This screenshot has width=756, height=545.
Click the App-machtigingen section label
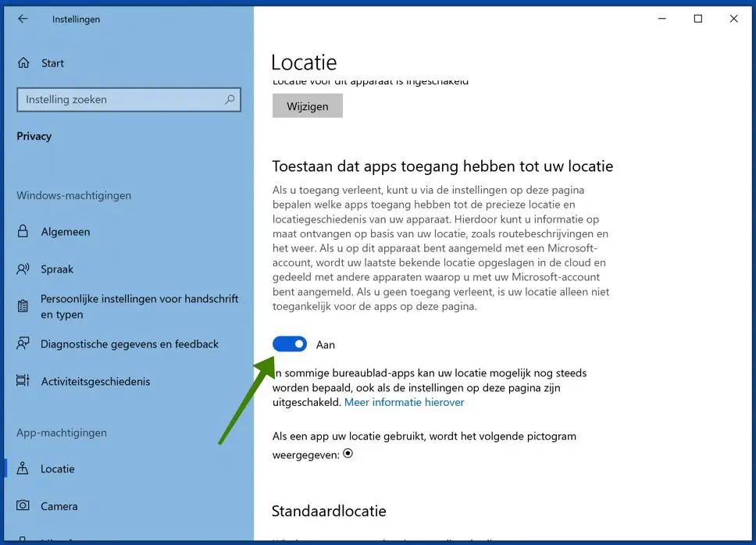tap(62, 433)
